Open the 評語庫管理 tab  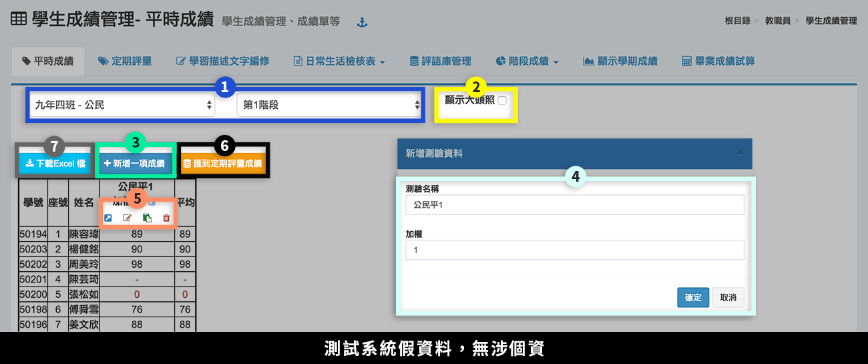[x=441, y=61]
